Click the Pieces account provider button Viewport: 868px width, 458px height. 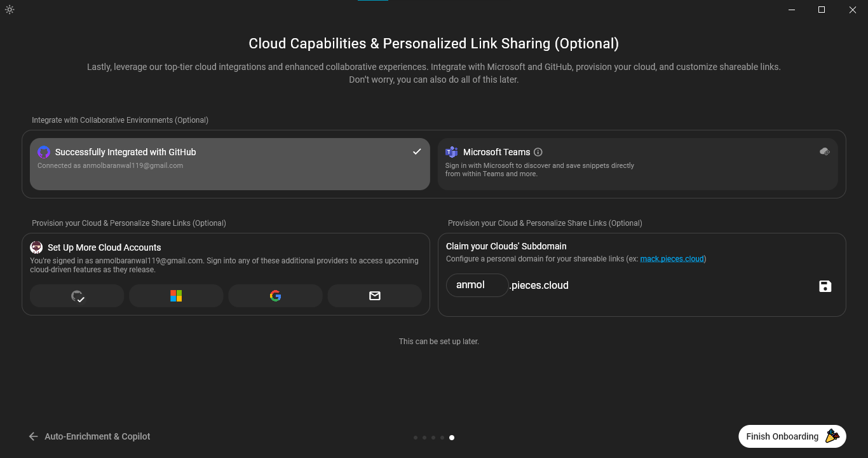coord(78,296)
